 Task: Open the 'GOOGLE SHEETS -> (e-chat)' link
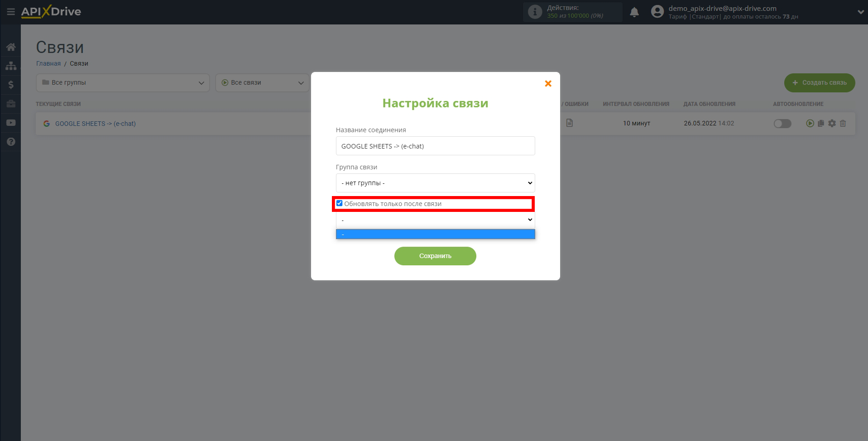[96, 124]
